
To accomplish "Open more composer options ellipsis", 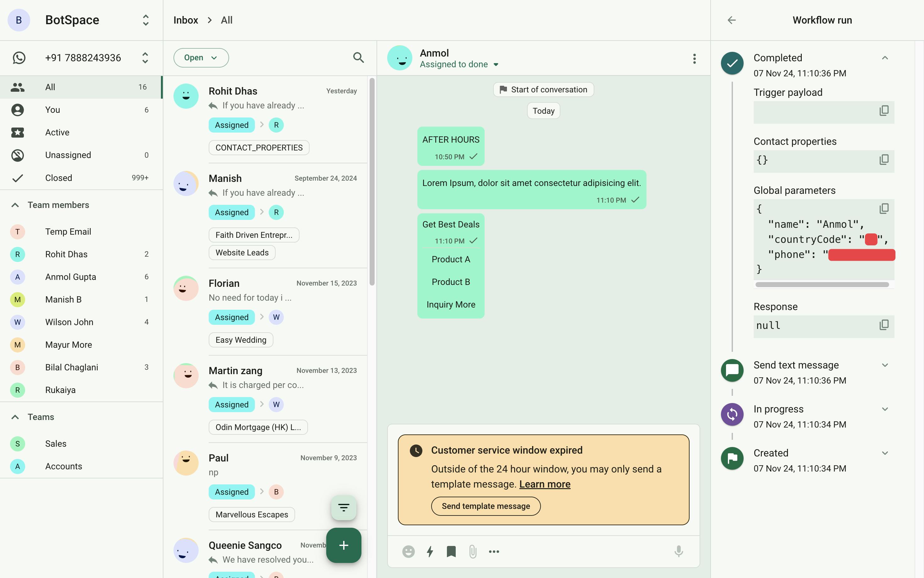I will pyautogui.click(x=494, y=551).
